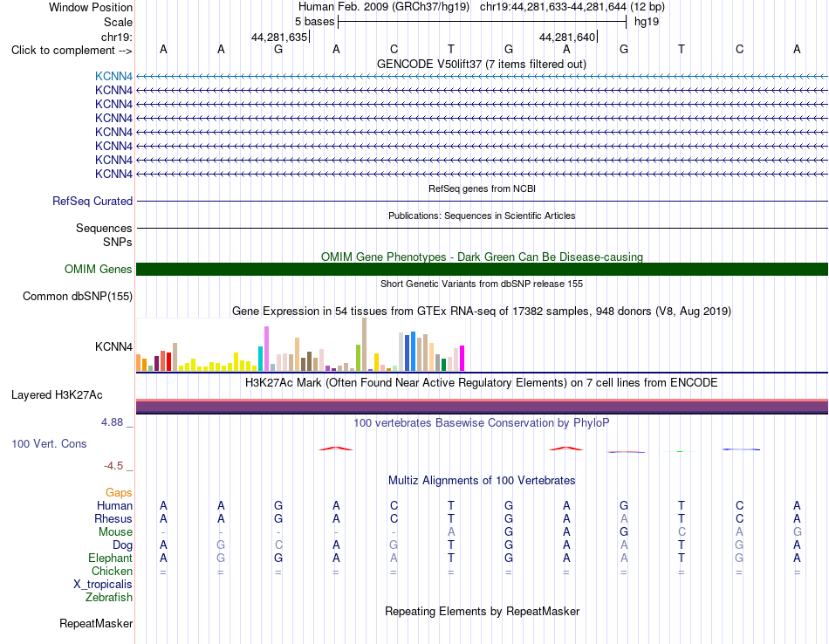
Task: Click the Scale track label
Action: 118,22
